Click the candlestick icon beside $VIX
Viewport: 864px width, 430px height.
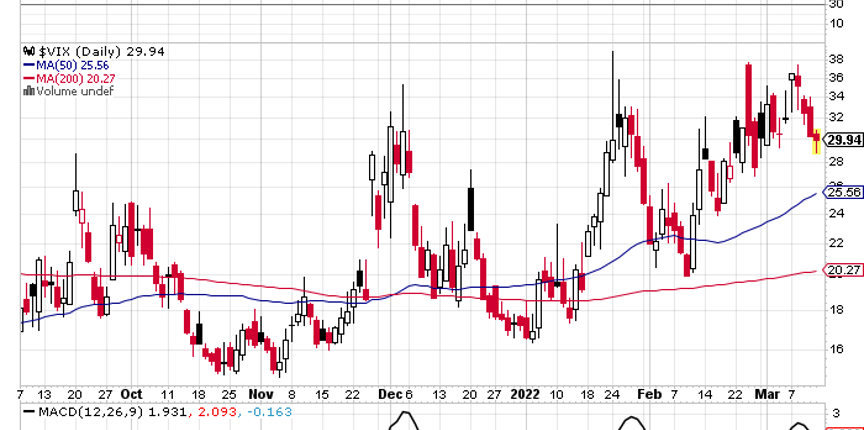[28, 50]
